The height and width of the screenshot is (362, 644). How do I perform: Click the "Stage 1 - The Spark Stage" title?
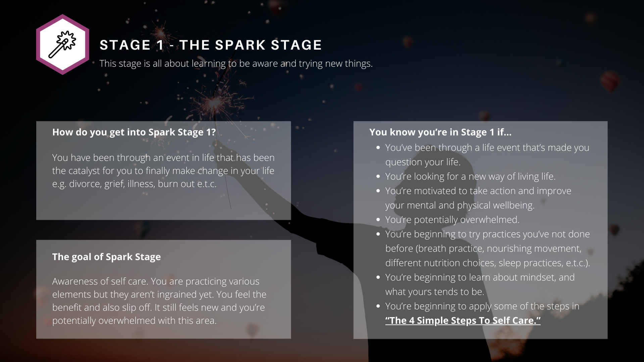(211, 45)
